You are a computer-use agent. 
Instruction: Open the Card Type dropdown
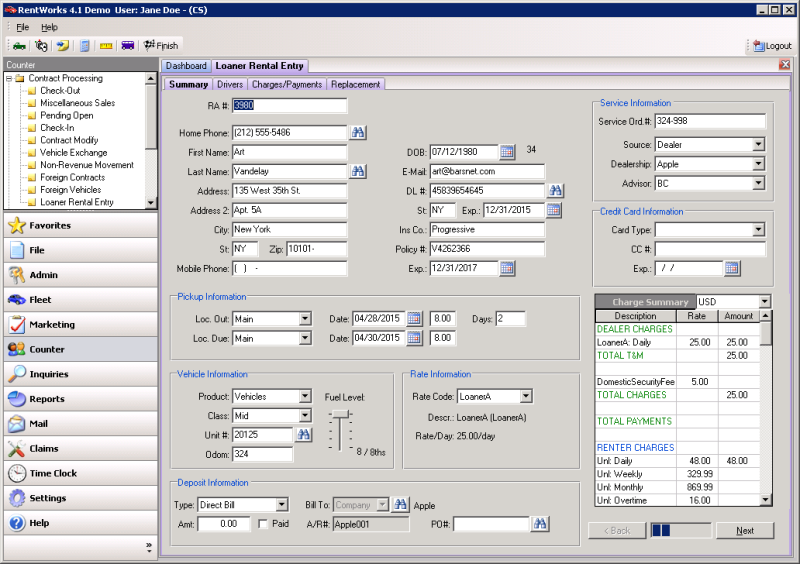pyautogui.click(x=759, y=230)
